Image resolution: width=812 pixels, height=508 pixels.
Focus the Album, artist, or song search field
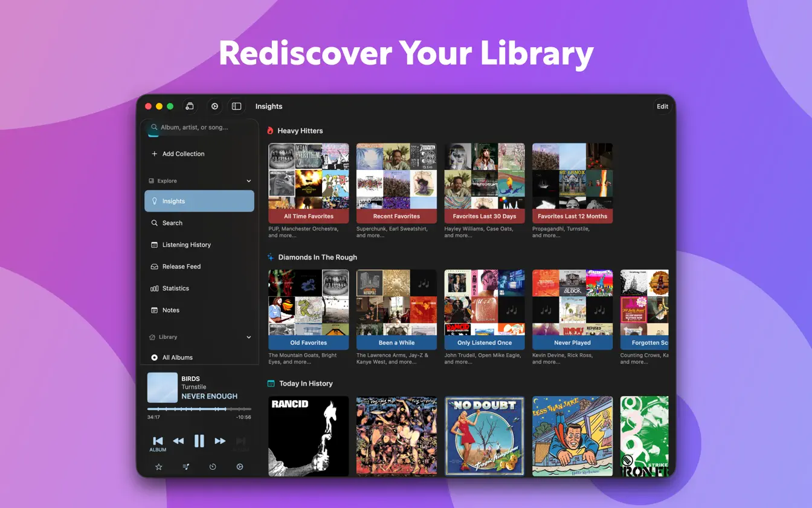tap(199, 128)
